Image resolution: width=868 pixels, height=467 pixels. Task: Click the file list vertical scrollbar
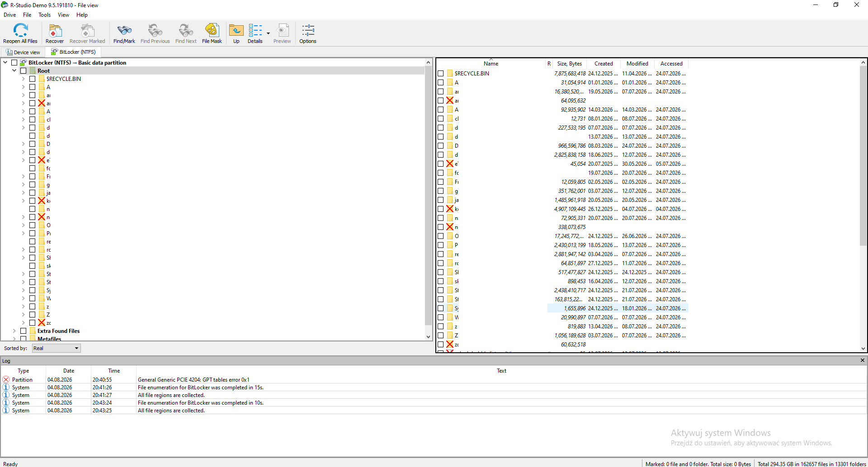[x=863, y=156]
